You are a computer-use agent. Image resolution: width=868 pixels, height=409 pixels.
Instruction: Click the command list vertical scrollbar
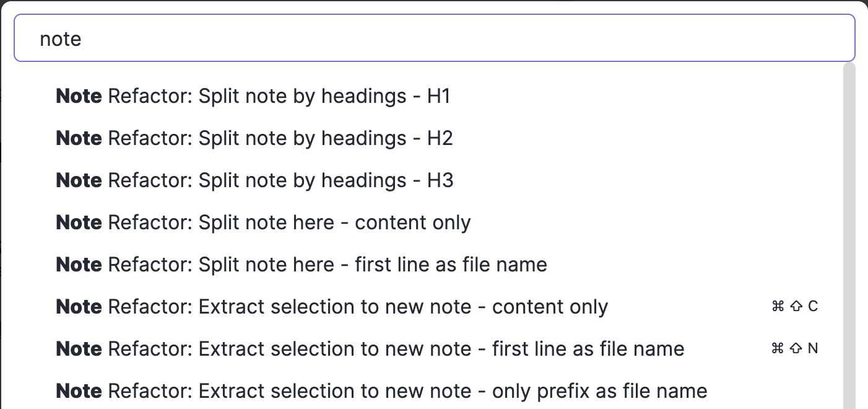coord(849,235)
